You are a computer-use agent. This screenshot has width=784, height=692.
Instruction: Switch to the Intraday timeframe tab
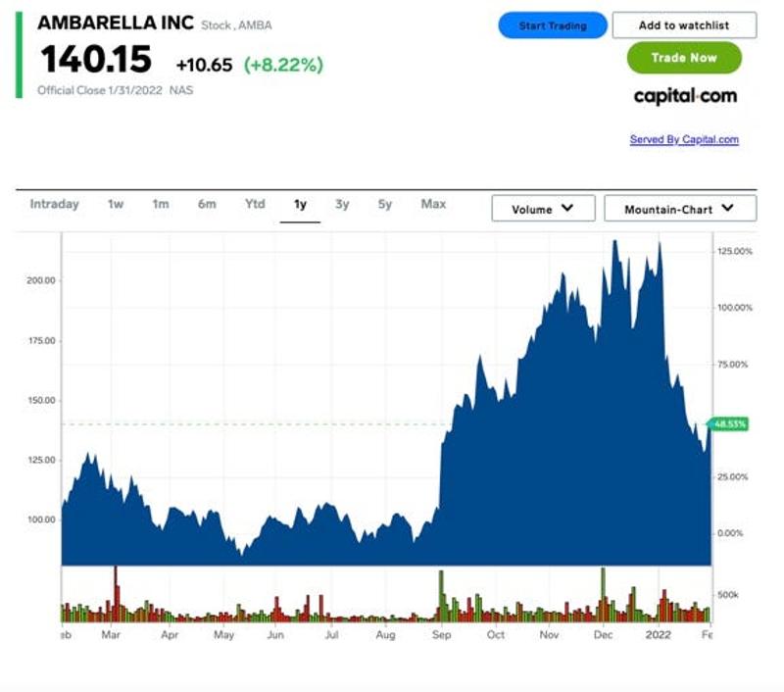point(54,204)
